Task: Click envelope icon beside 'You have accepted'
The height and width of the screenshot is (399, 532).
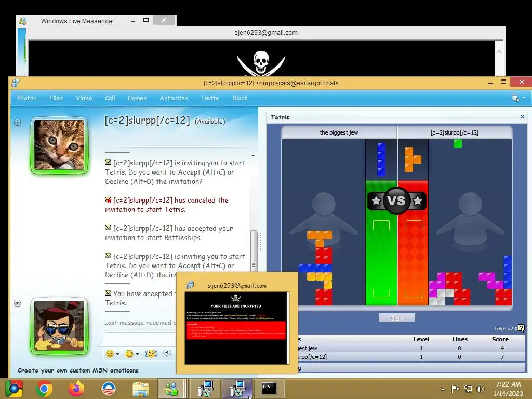Action: pos(108,293)
